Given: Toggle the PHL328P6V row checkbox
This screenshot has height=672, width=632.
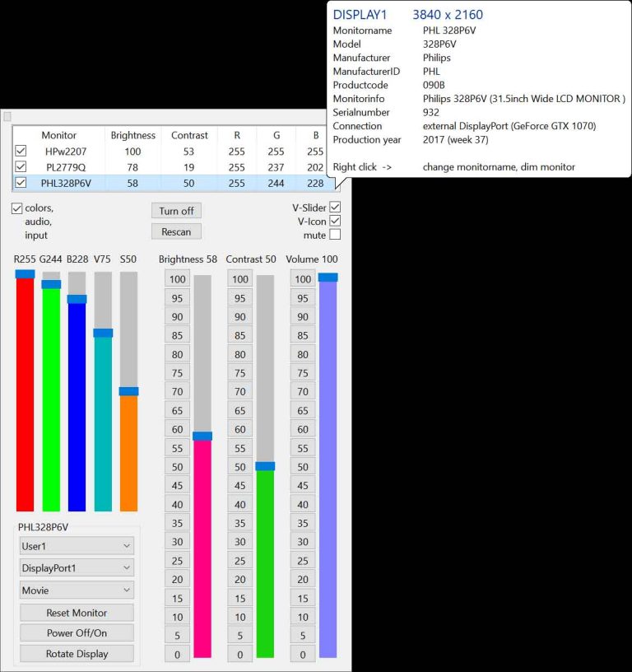Looking at the screenshot, I should click(21, 183).
